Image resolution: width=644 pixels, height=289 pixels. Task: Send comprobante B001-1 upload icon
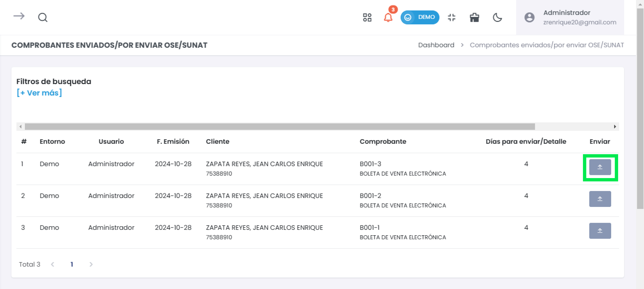(x=600, y=230)
